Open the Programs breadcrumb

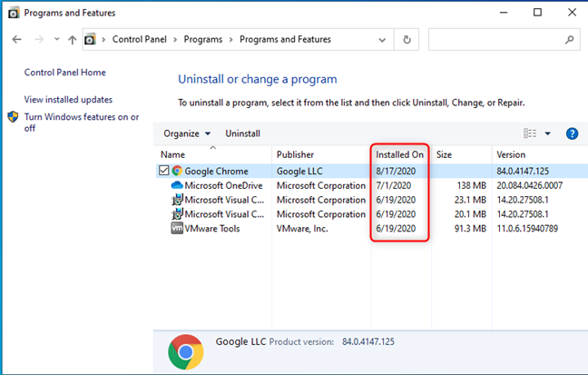coord(203,39)
